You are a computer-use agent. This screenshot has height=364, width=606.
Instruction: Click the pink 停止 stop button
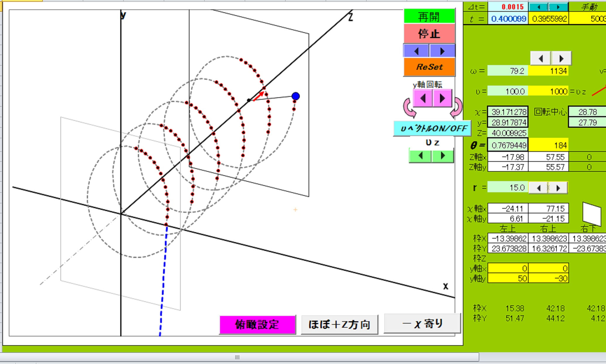429,34
